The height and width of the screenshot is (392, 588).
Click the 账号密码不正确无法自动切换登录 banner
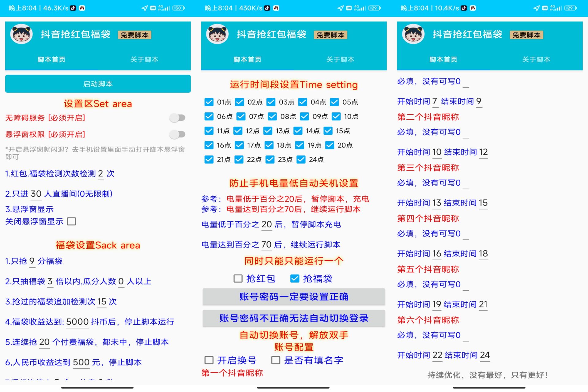coord(293,318)
